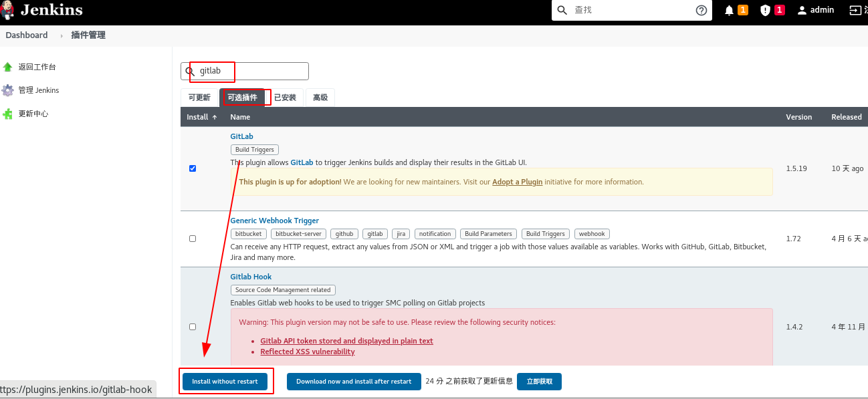Click the admin user icon
This screenshot has height=399, width=868.
coord(802,10)
